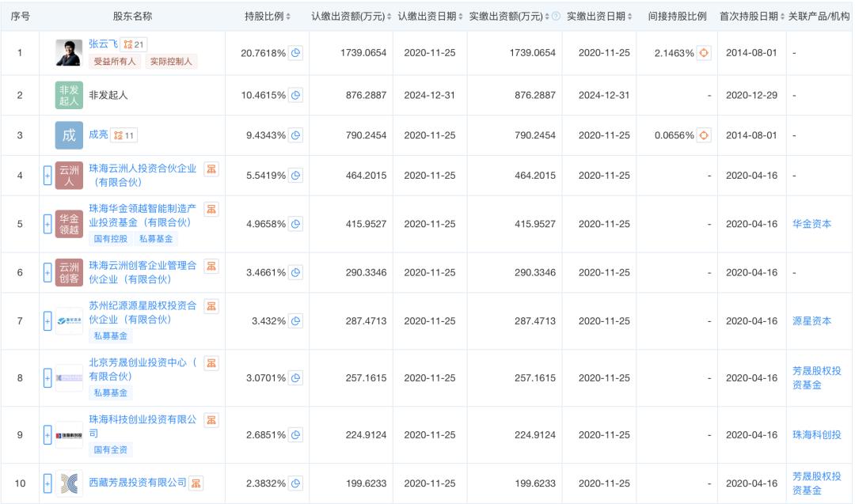This screenshot has height=504, width=855.
Task: Click the 私募基金 tag under 苏州纪源源星
Action: (x=110, y=335)
